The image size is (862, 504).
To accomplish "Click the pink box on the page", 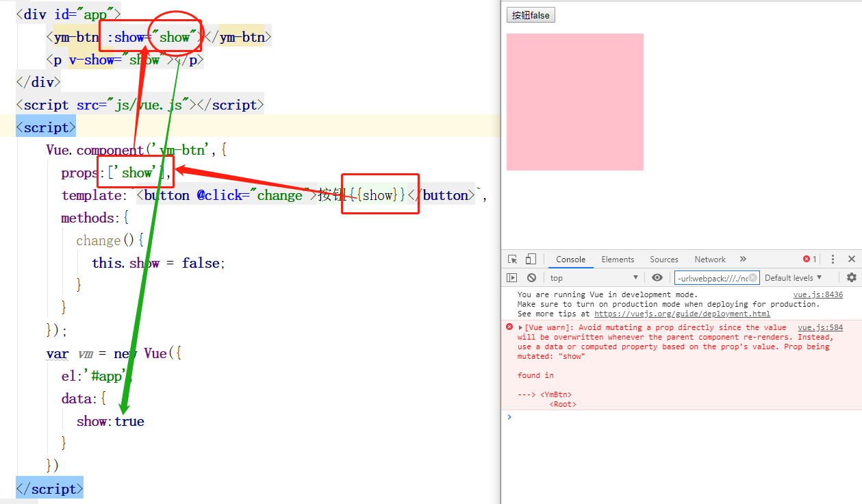I will click(x=575, y=102).
